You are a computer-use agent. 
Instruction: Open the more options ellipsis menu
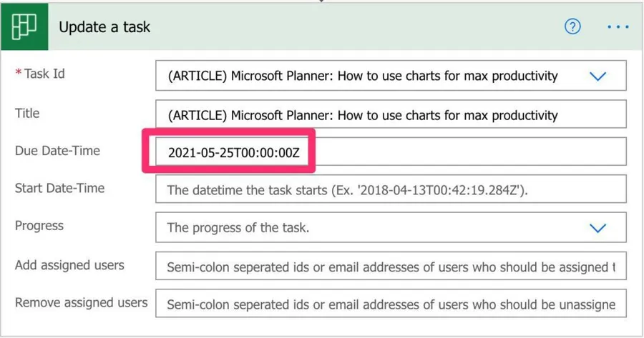coord(618,27)
